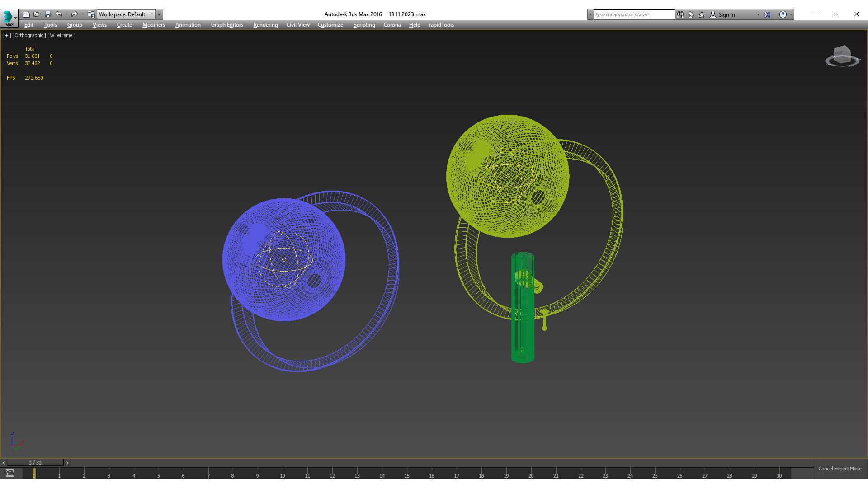
Task: Click the New Scene file icon
Action: click(x=26, y=14)
